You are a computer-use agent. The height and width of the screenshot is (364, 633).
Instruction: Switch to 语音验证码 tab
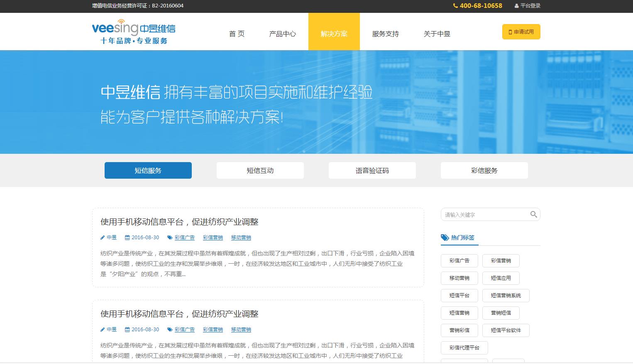(372, 170)
